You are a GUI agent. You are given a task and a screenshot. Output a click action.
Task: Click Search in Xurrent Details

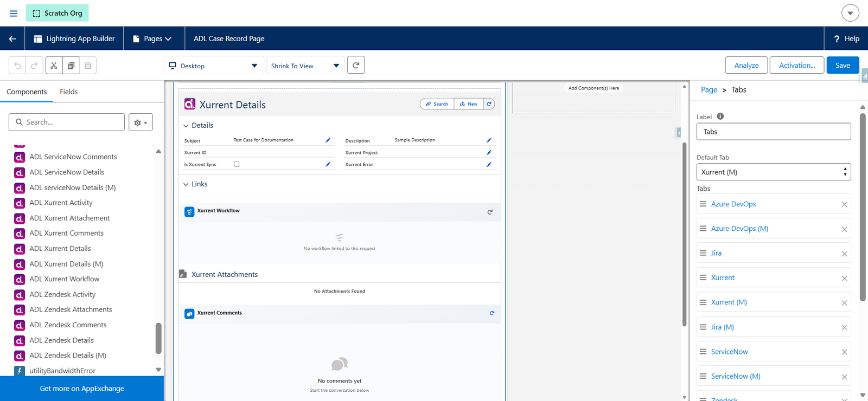click(437, 104)
